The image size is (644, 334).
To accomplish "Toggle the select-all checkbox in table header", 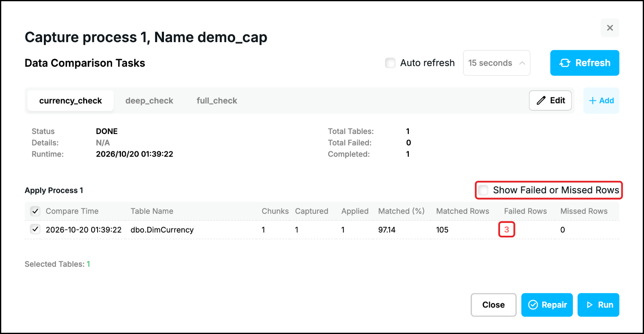I will pos(35,211).
